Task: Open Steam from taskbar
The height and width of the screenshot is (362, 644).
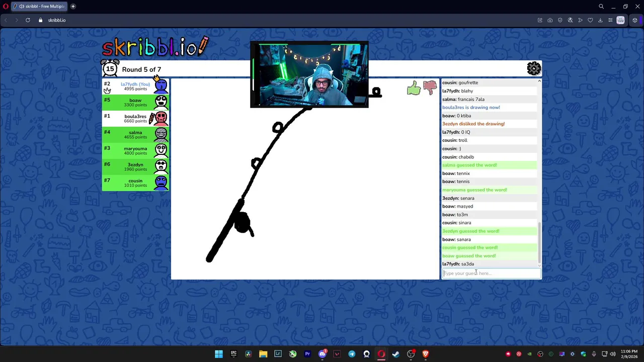Action: coord(396,354)
